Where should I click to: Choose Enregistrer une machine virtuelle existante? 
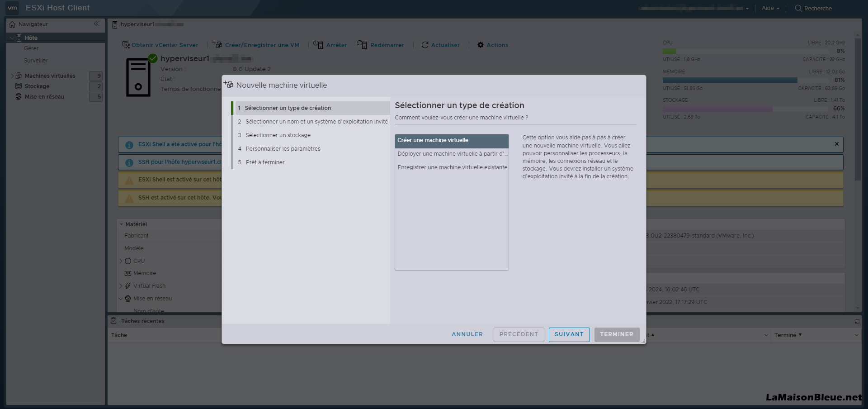(x=452, y=167)
